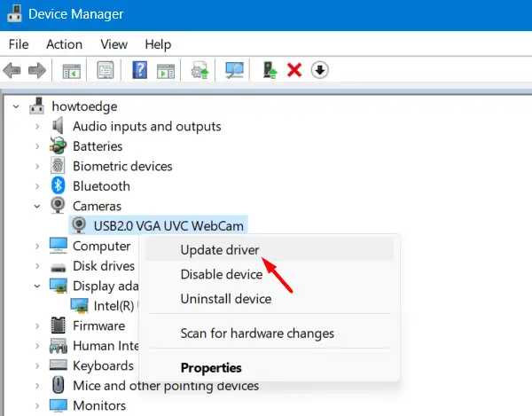Select Audio inputs and outputs label
This screenshot has width=532, height=416.
(x=147, y=126)
